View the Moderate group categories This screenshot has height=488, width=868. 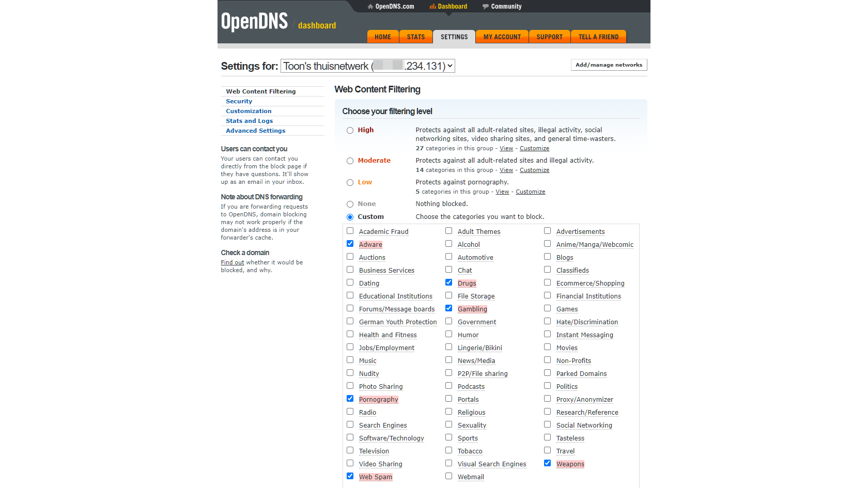click(506, 170)
